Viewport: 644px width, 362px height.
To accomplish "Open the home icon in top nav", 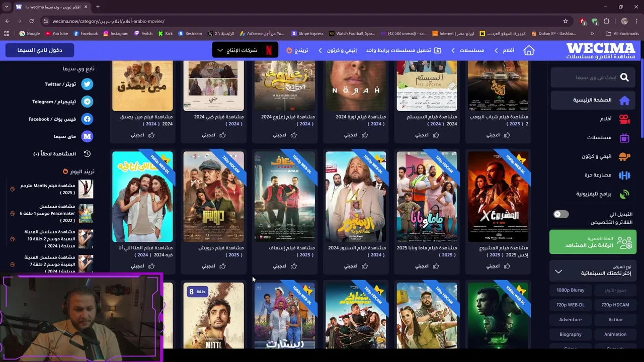I will point(529,50).
